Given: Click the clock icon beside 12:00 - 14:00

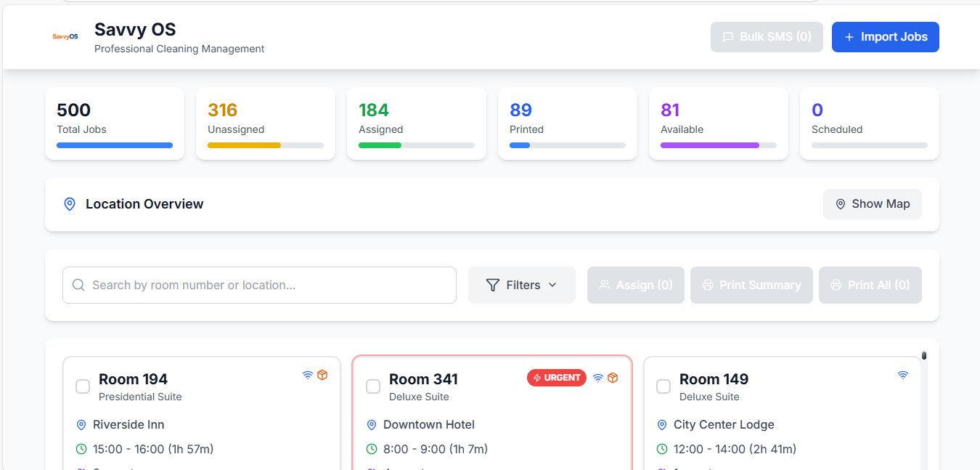Looking at the screenshot, I should tap(662, 450).
